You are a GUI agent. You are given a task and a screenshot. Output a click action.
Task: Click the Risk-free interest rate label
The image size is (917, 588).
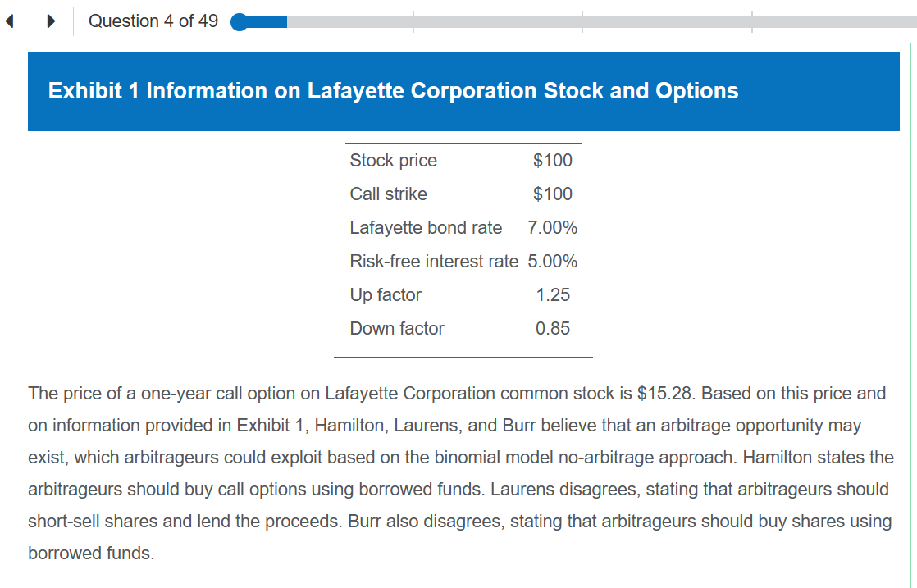point(434,262)
